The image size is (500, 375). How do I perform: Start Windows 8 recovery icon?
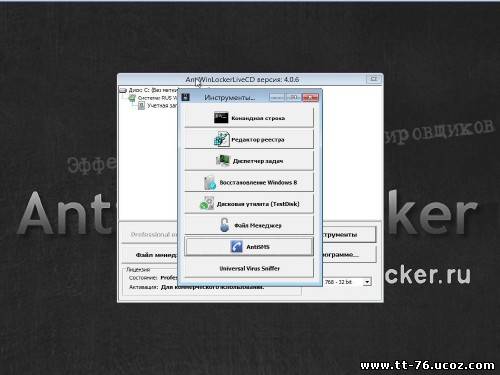(210, 182)
